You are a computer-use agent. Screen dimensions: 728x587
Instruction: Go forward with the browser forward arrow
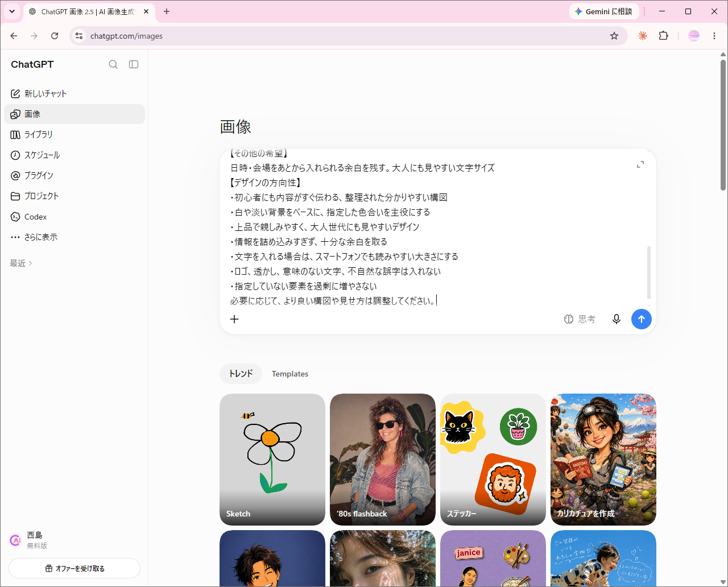34,36
